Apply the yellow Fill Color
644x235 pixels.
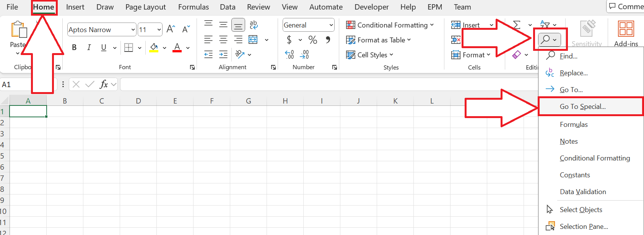click(x=154, y=47)
